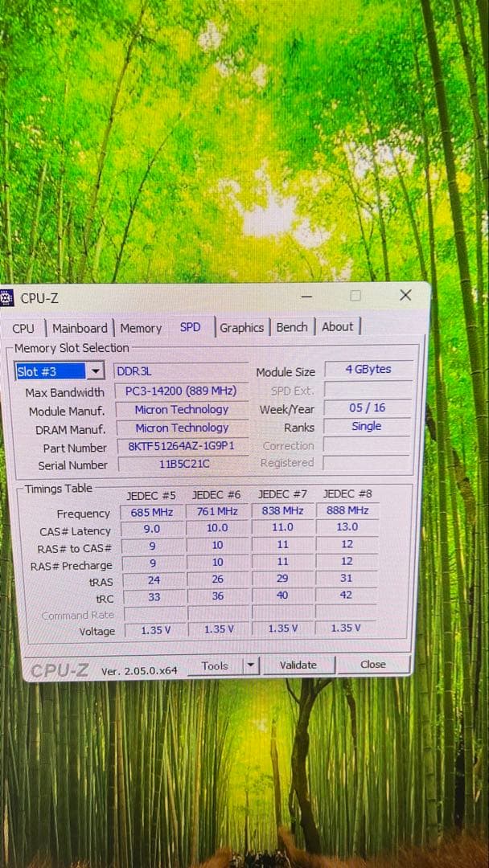Click tRAS value 29
This screenshot has height=868, width=489.
click(282, 579)
